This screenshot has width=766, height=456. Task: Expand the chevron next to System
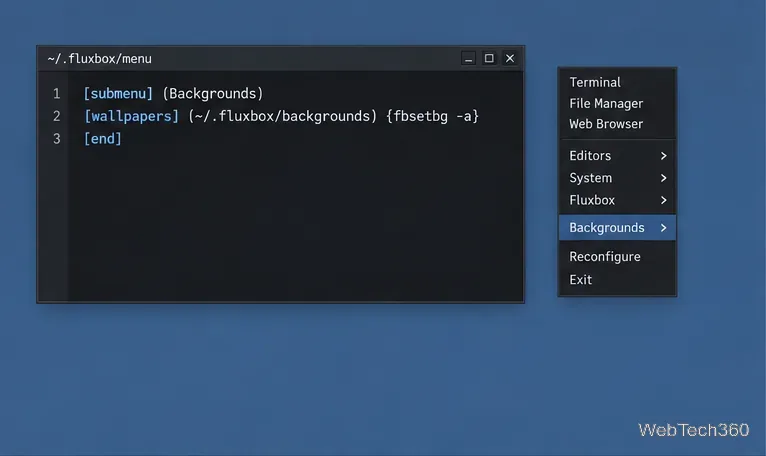[663, 178]
